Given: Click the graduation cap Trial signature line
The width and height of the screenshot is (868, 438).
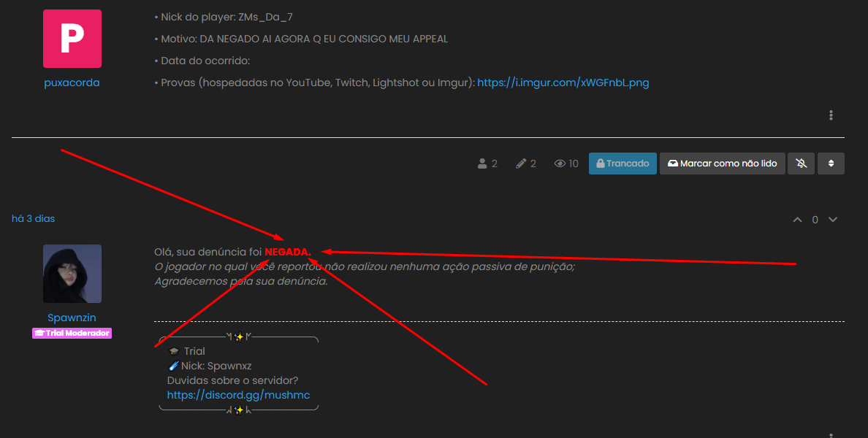Looking at the screenshot, I should point(186,351).
